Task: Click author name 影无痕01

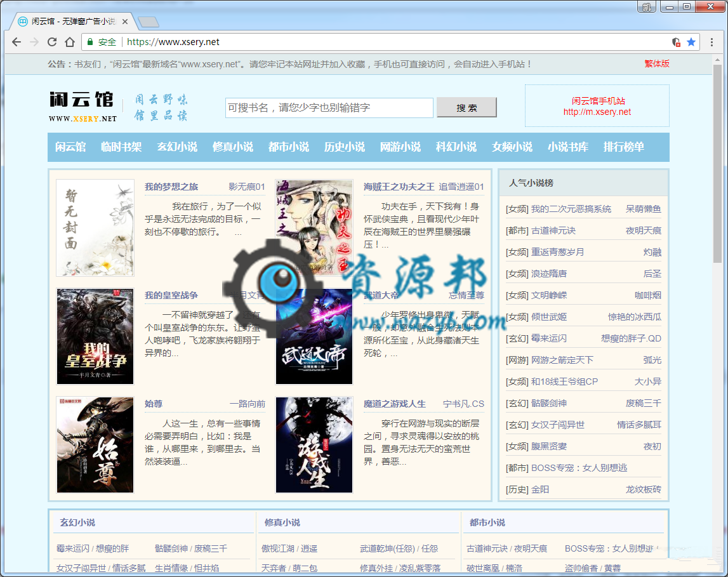Action: pyautogui.click(x=246, y=187)
